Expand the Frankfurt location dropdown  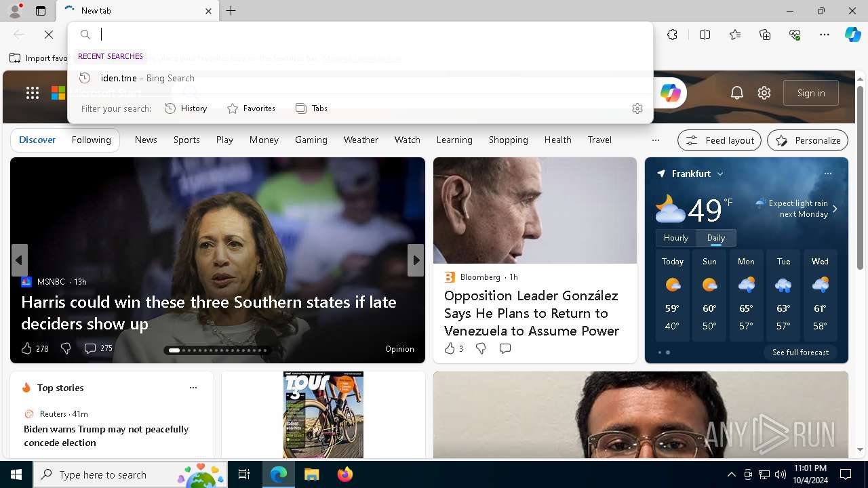(720, 174)
